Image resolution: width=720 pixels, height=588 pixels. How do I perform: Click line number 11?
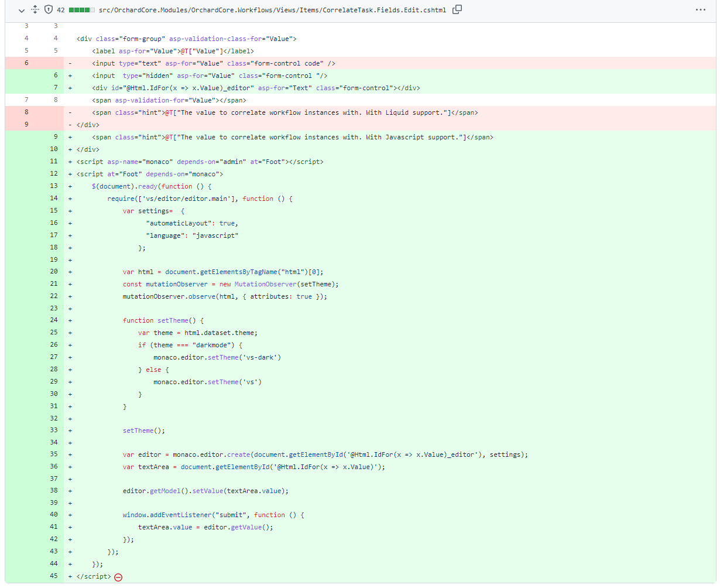(54, 162)
